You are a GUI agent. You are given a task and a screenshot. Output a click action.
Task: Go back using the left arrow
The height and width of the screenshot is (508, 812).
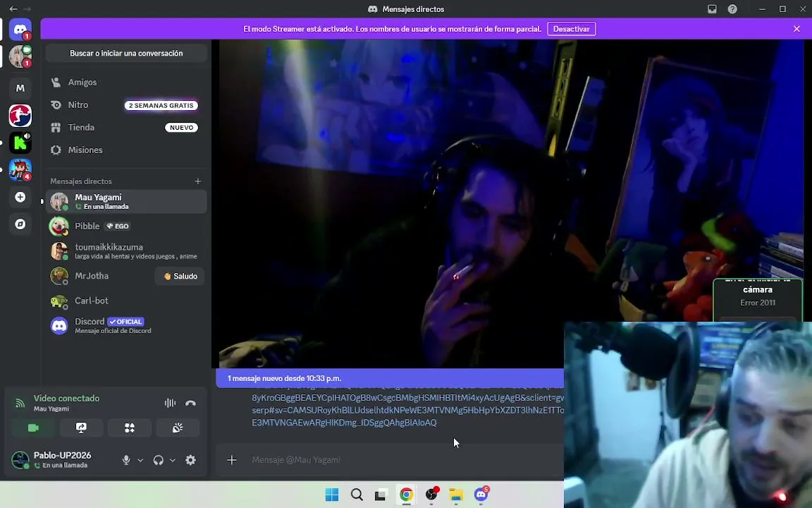13,8
